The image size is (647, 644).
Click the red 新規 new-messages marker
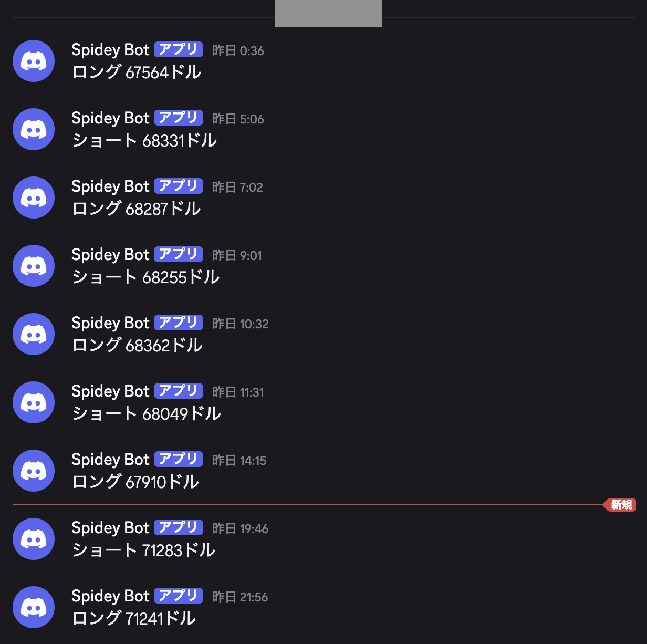click(x=621, y=505)
